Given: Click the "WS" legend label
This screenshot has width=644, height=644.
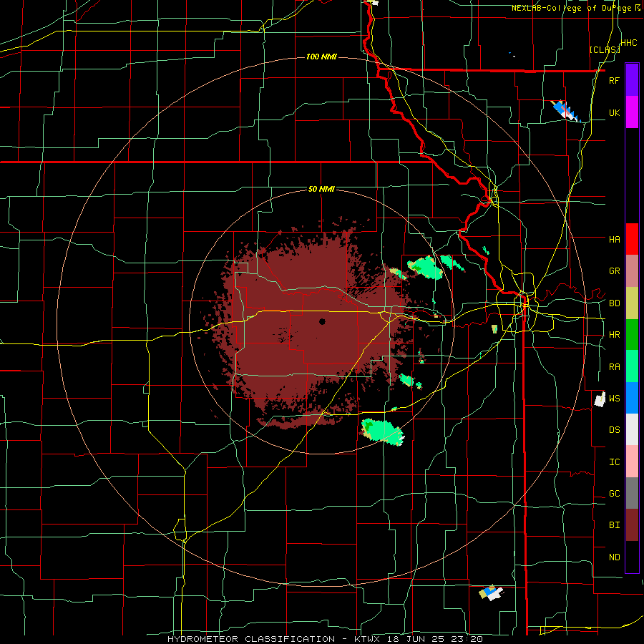Looking at the screenshot, I should 614,398.
